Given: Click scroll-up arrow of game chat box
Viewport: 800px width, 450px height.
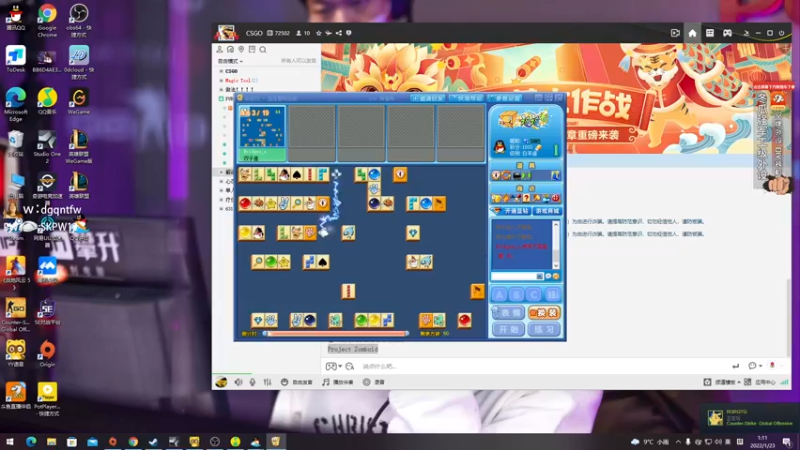Looking at the screenshot, I should pos(556,224).
